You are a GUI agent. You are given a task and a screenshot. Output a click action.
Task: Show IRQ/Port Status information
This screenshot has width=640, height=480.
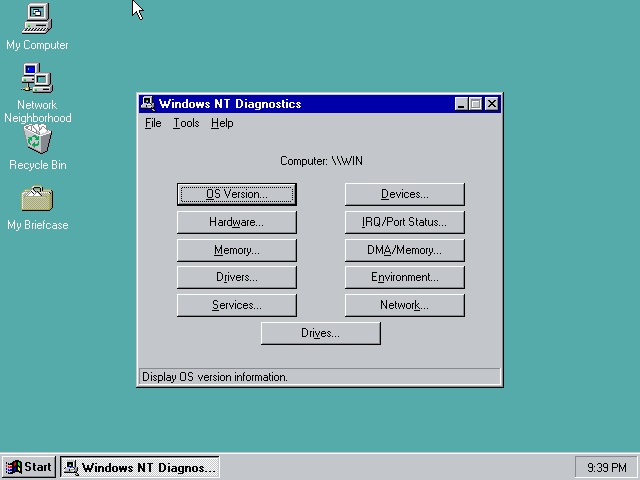coord(404,222)
